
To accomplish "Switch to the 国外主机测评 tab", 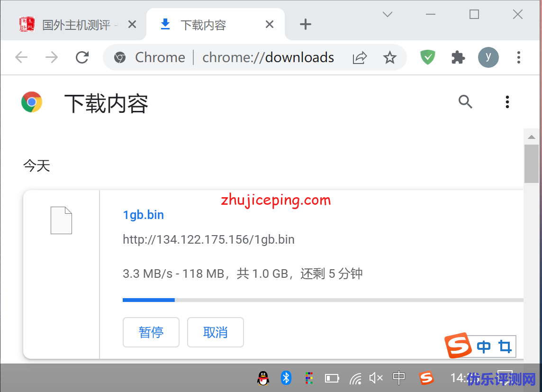I will coord(76,25).
